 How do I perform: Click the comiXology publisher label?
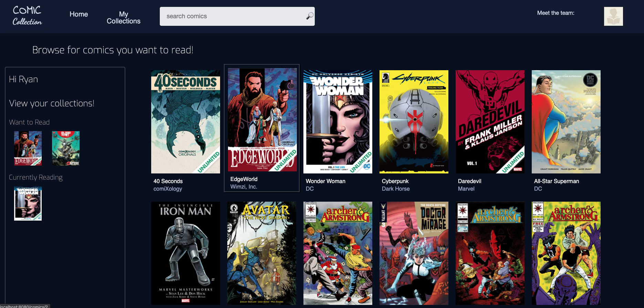pos(168,189)
